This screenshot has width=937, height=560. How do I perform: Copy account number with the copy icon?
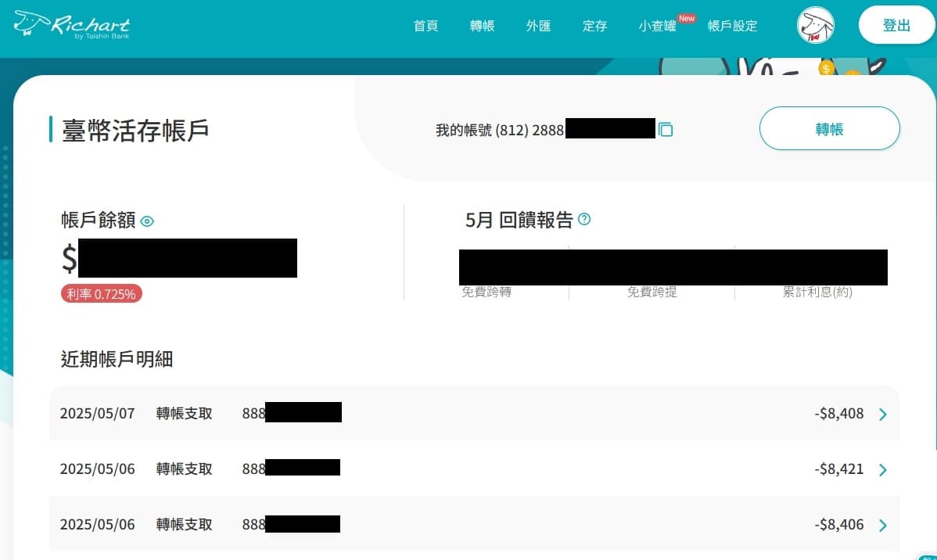click(x=665, y=129)
